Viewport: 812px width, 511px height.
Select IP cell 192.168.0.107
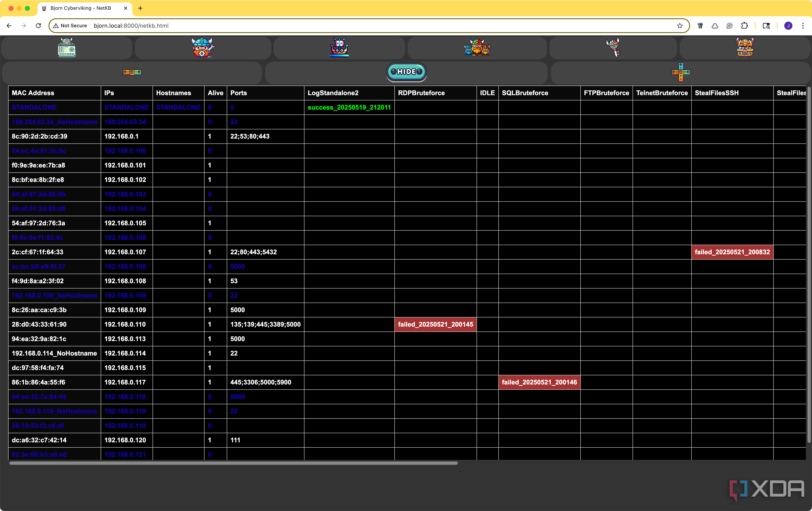point(127,252)
